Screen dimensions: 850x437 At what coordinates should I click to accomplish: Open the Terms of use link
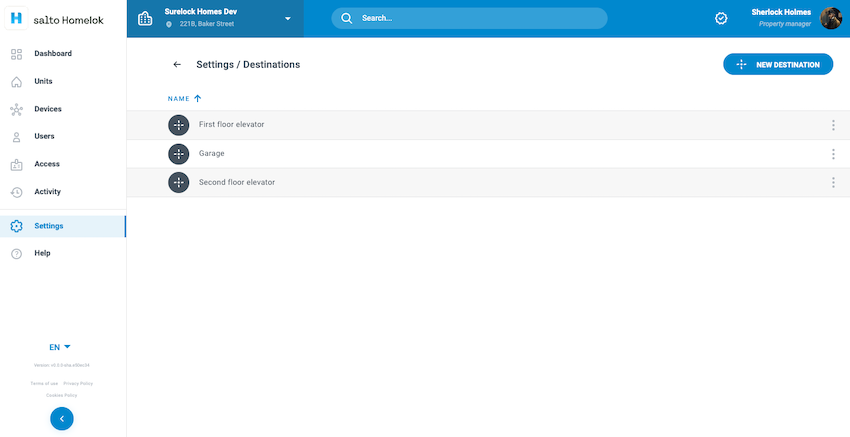pos(44,383)
